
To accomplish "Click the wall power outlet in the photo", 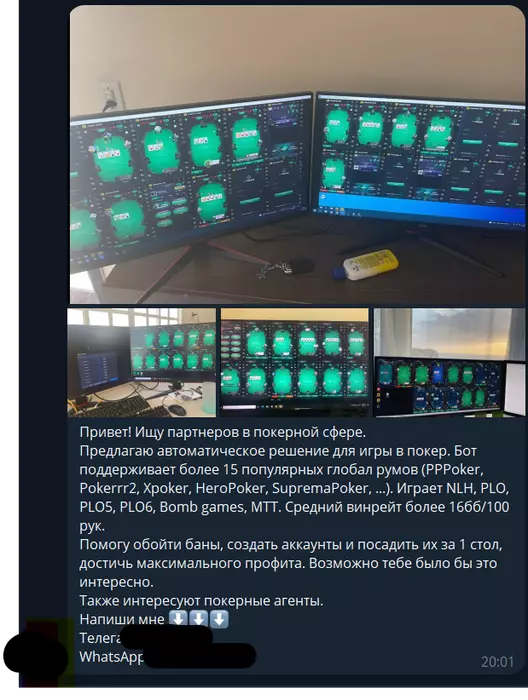I will pos(110,95).
